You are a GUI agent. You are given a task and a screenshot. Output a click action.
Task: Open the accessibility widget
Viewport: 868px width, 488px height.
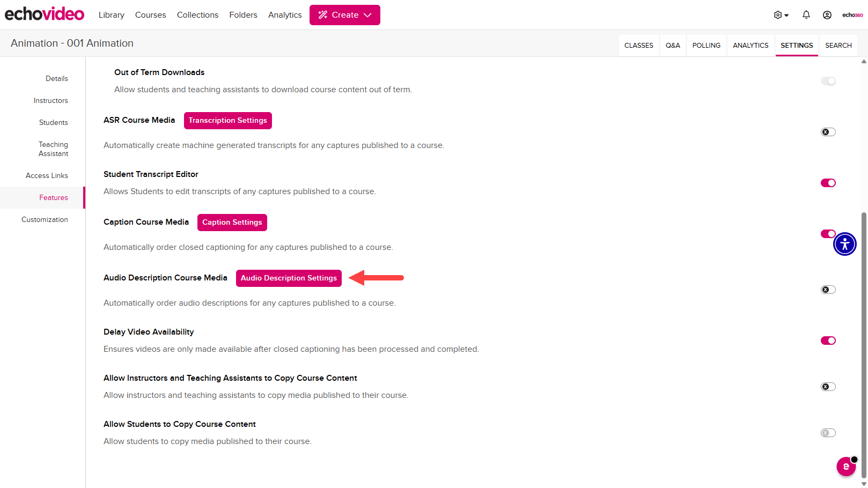click(x=844, y=244)
